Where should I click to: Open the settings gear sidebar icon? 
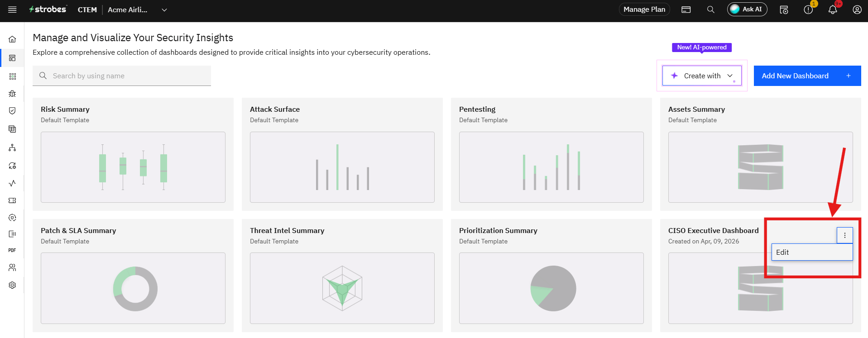coord(12,285)
